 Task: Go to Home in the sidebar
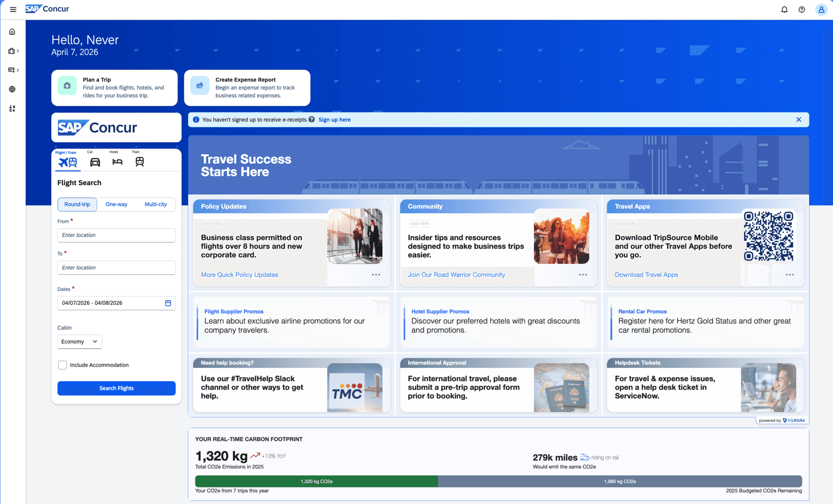point(12,32)
